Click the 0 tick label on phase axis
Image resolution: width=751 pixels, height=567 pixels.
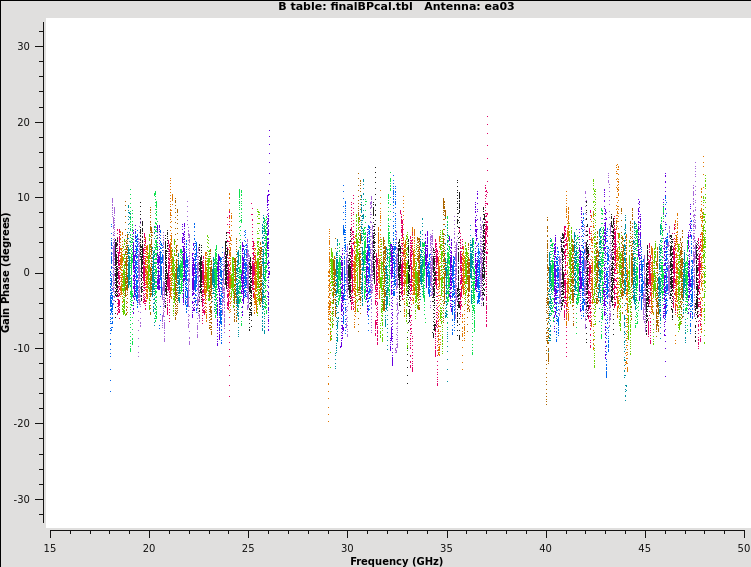click(27, 273)
